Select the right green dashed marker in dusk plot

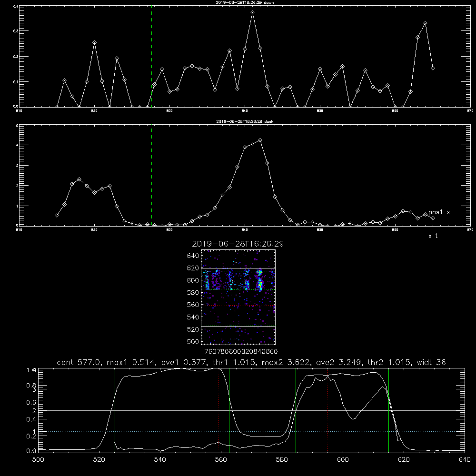point(263,175)
